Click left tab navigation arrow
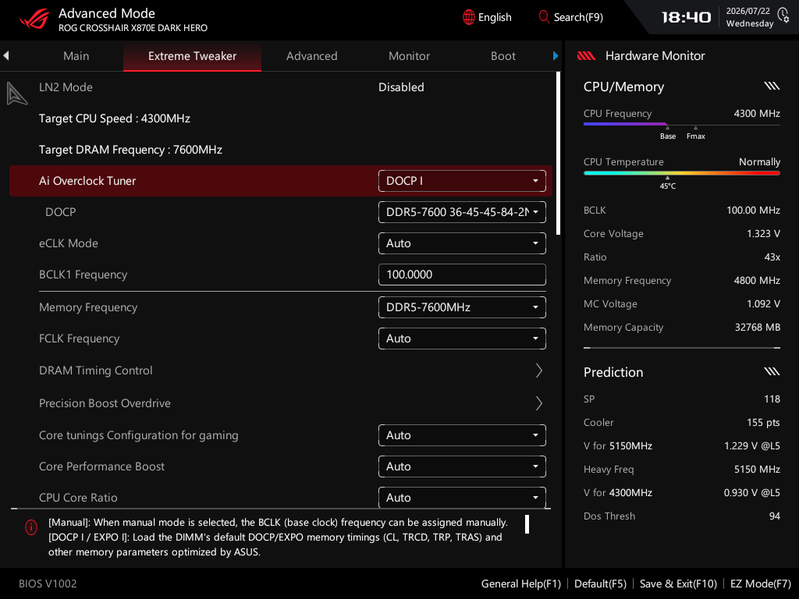The height and width of the screenshot is (599, 799). [x=6, y=56]
